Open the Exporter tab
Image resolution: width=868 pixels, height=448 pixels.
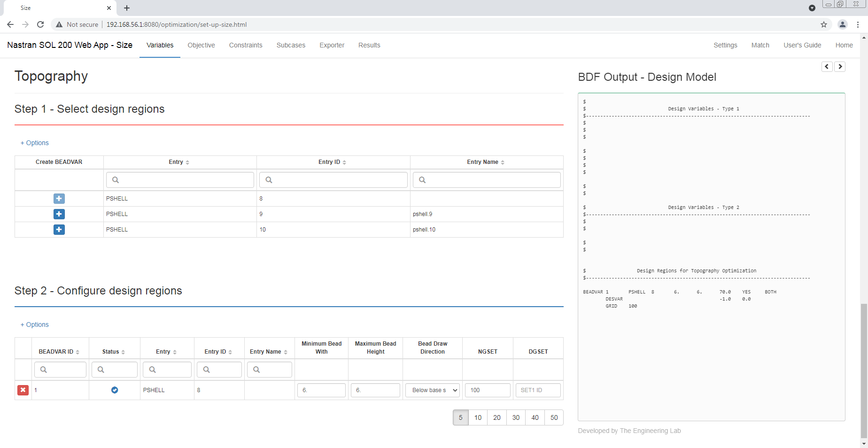[332, 45]
